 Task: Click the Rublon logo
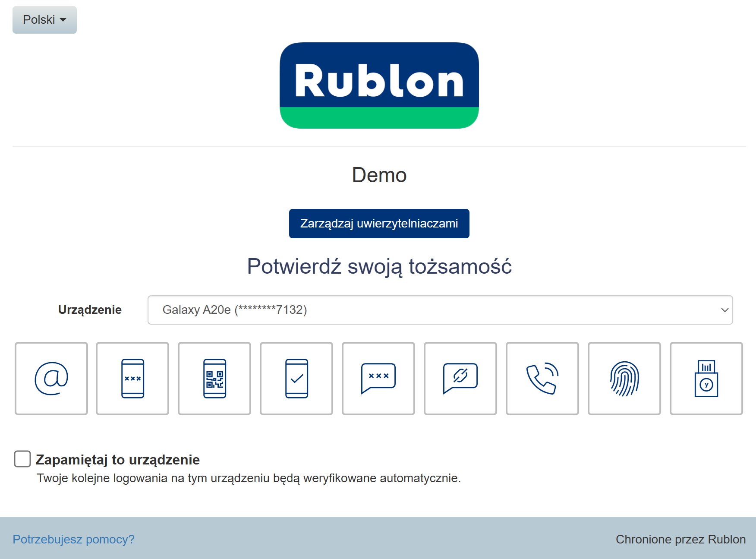pos(379,85)
